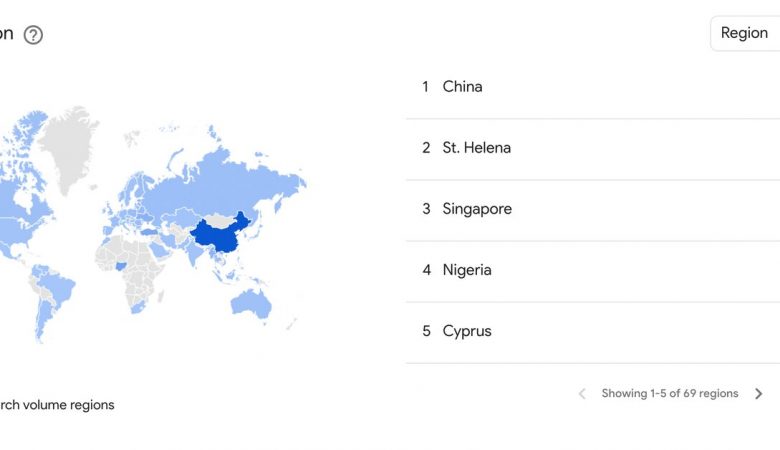
Task: Click 'Showing 1-5 of 69 regions' text
Action: click(670, 394)
